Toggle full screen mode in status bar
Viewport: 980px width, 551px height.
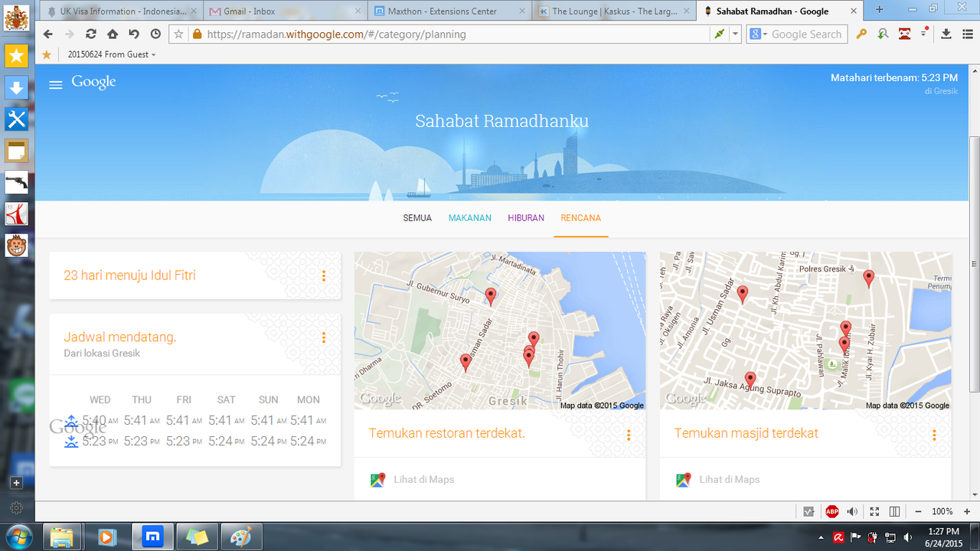[x=874, y=511]
